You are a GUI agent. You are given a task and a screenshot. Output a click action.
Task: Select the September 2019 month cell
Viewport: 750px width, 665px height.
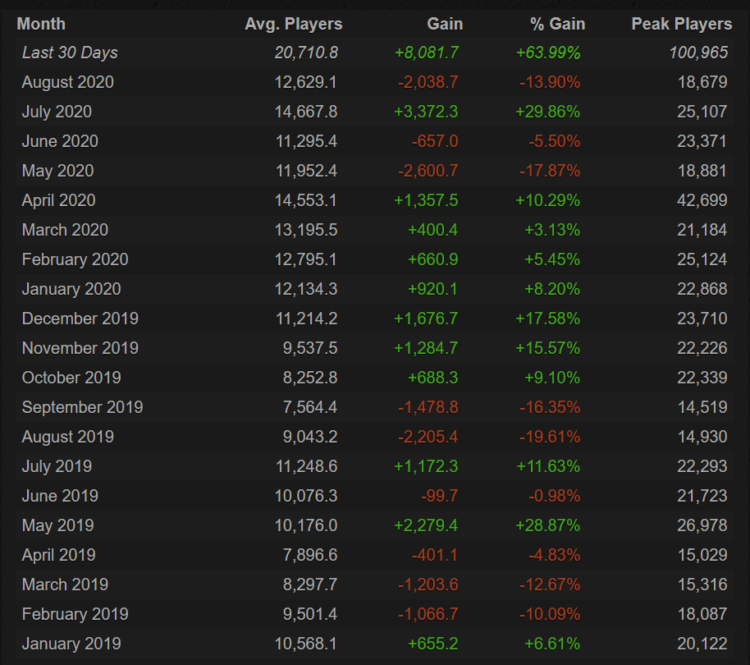(x=82, y=408)
